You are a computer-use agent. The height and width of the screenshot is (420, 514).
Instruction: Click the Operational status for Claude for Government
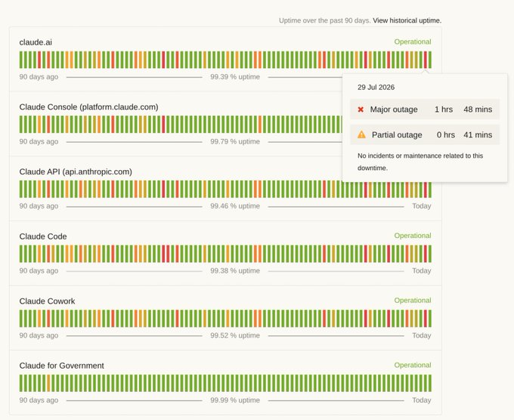(x=413, y=365)
